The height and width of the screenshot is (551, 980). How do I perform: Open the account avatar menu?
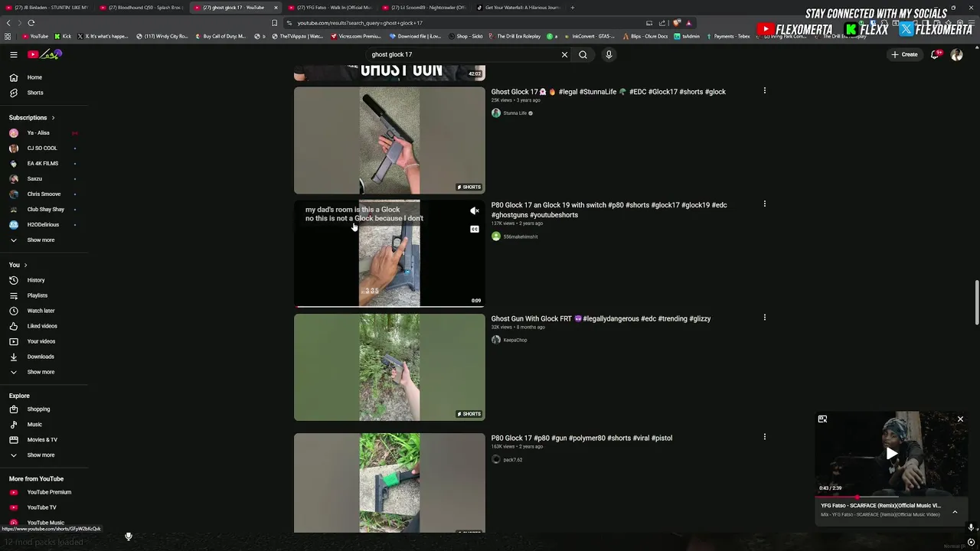[956, 54]
